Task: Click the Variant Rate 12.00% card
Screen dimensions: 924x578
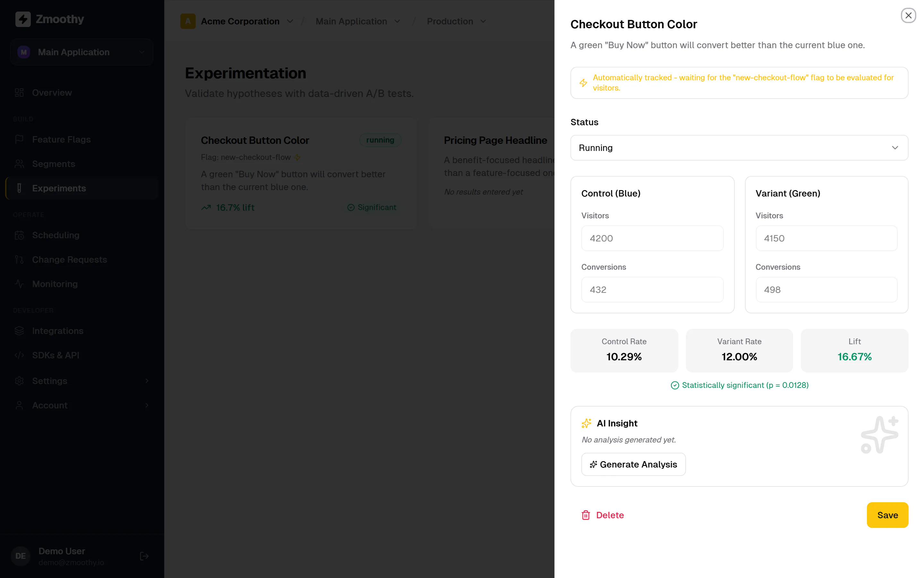Action: click(739, 350)
